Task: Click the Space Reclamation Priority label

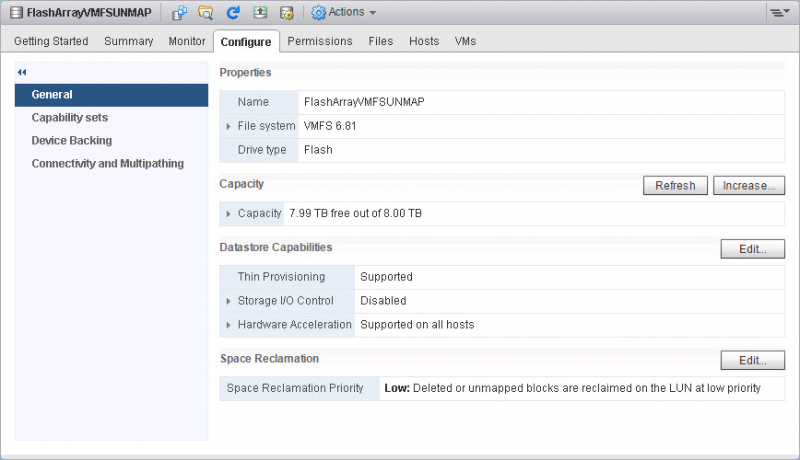Action: click(295, 388)
